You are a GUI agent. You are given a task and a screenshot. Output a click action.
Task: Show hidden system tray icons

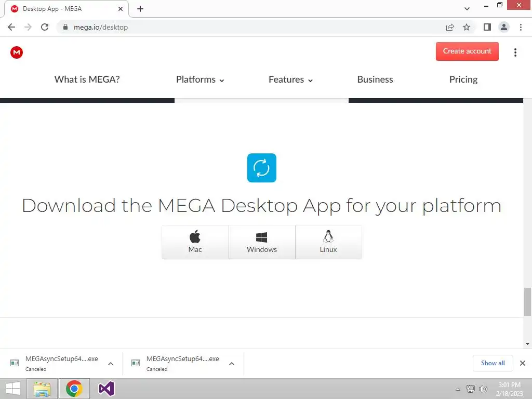click(458, 389)
